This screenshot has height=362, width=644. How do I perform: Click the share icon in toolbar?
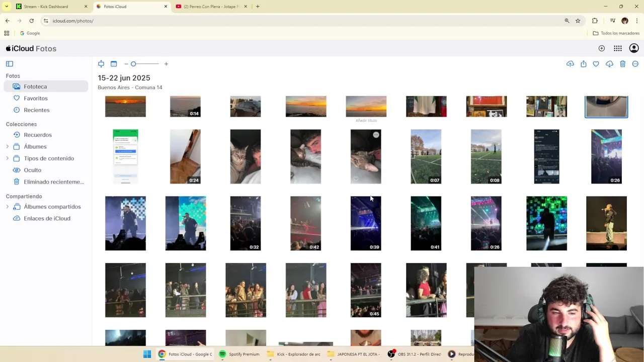pyautogui.click(x=583, y=64)
